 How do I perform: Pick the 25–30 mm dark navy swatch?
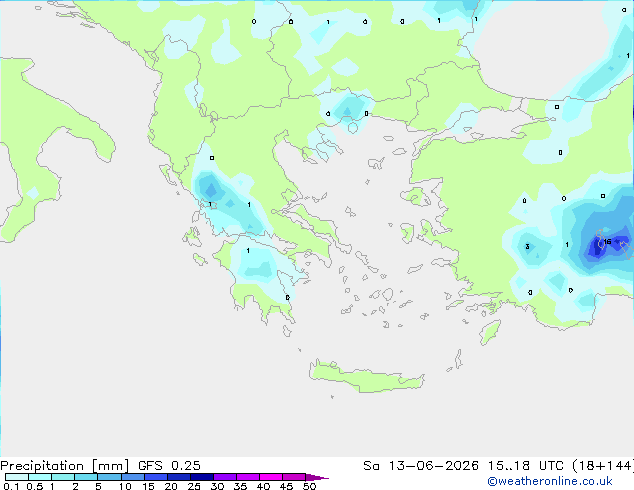point(202,477)
